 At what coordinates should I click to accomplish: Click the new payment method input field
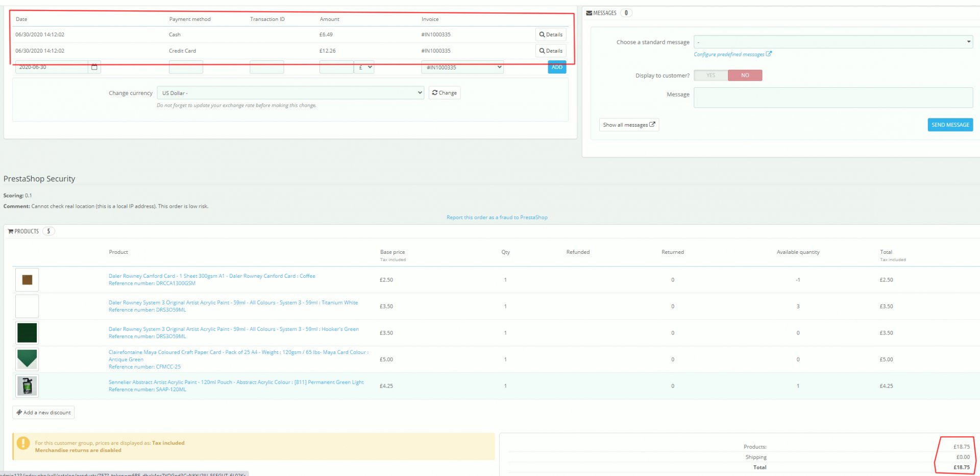click(x=186, y=67)
